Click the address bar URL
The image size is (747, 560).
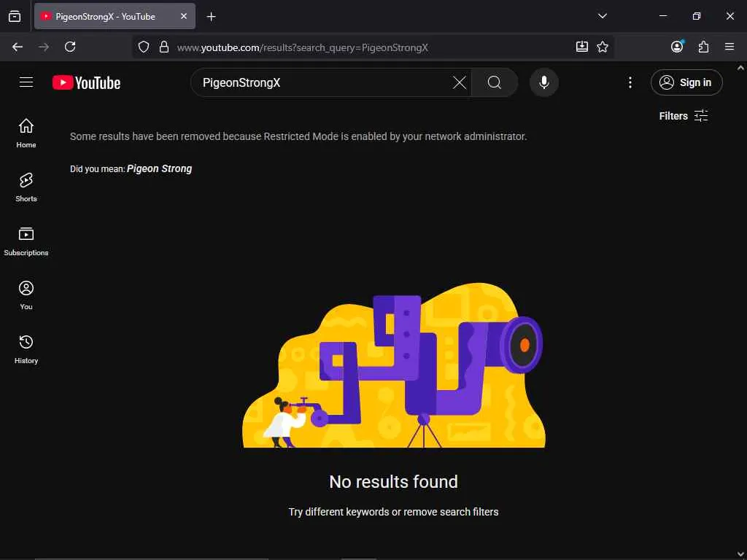point(303,47)
